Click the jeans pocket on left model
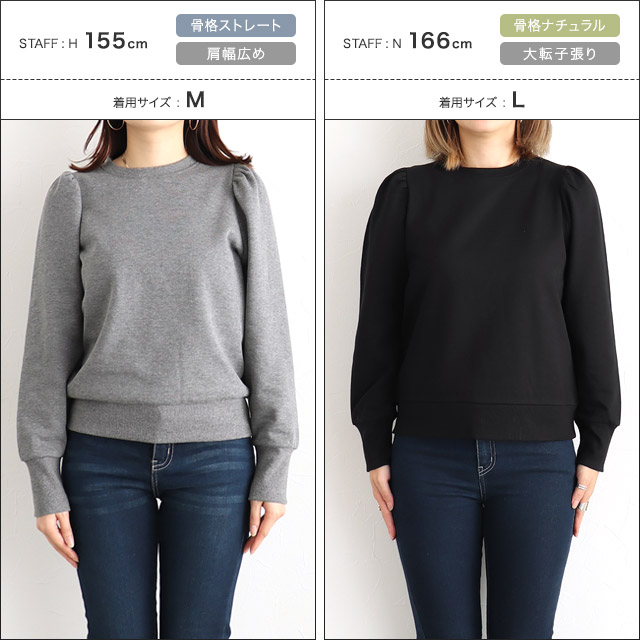This screenshot has height=640, width=640. (162, 455)
